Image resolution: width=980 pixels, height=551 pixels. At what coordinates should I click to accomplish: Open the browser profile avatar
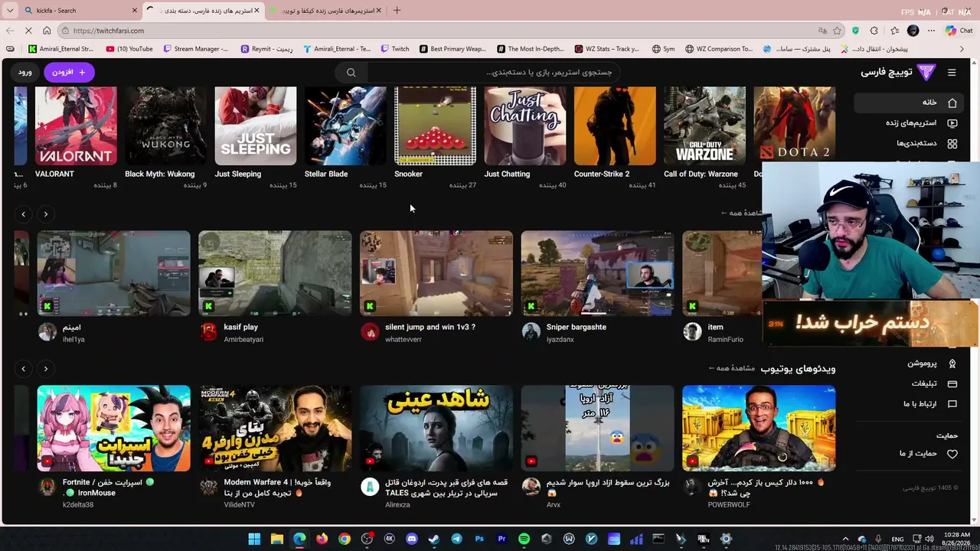pyautogui.click(x=913, y=31)
